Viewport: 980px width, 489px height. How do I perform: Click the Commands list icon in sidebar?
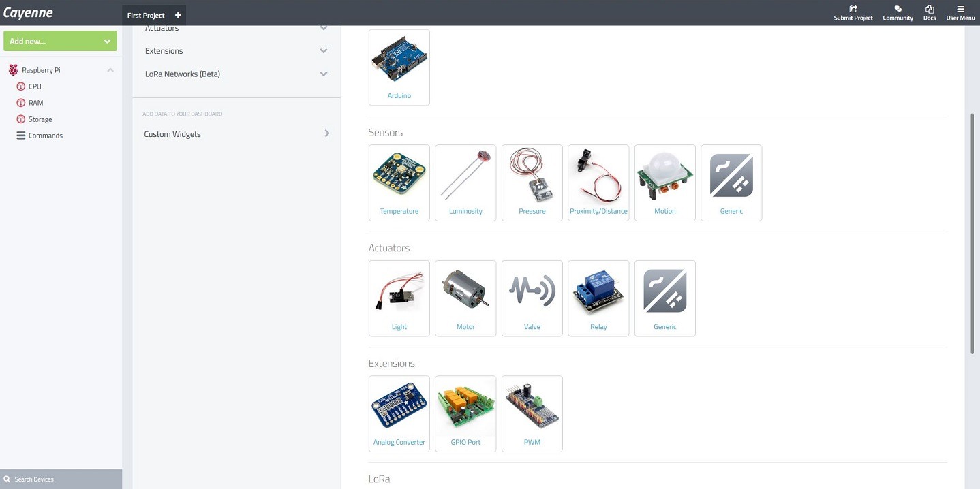[20, 136]
